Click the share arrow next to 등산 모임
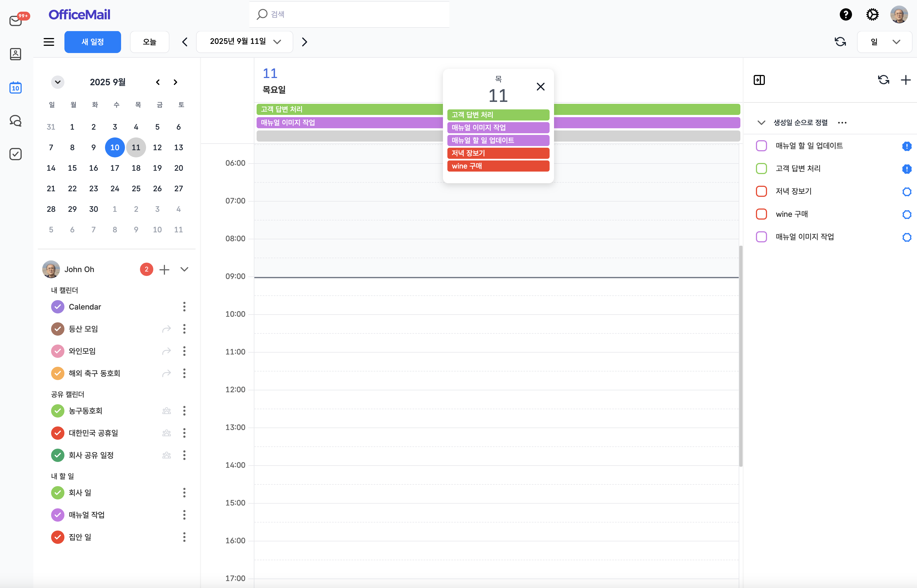The image size is (917, 588). (x=166, y=329)
